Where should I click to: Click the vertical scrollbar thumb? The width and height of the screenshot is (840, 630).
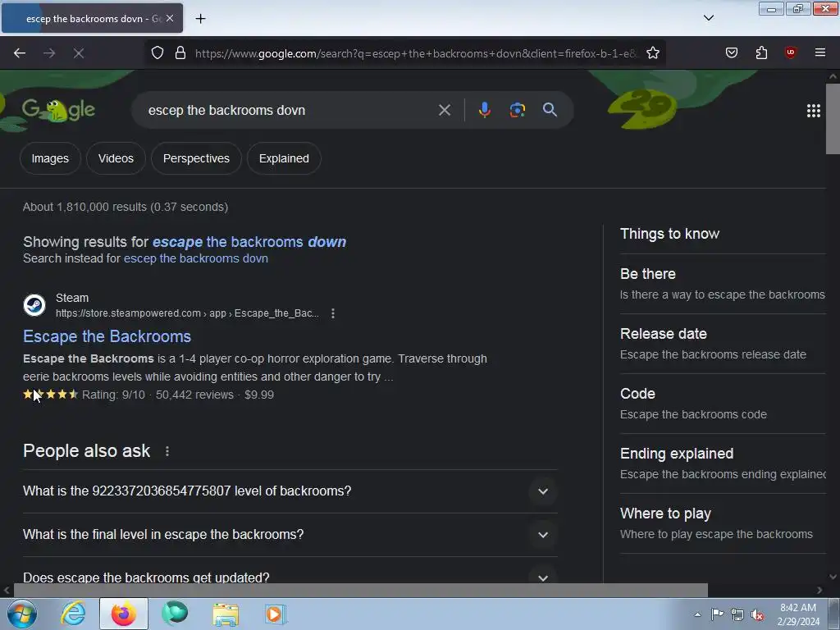[x=833, y=118]
